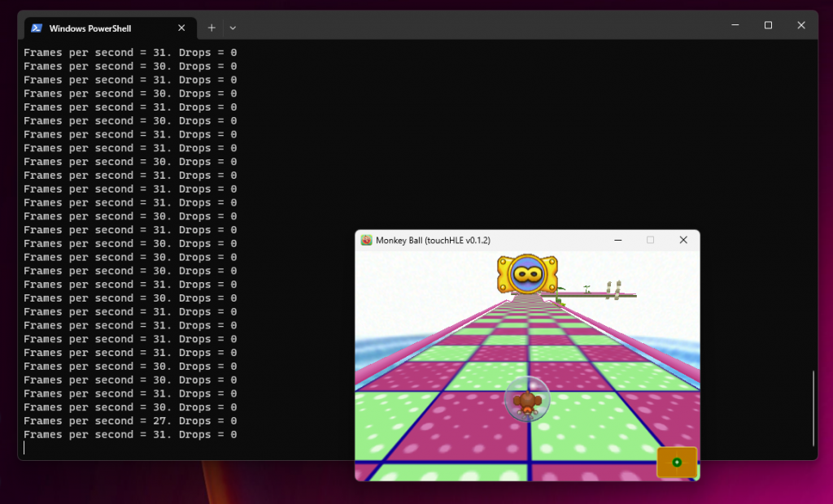The width and height of the screenshot is (833, 504).
Task: Close the Windows PowerShell tab
Action: (x=181, y=28)
